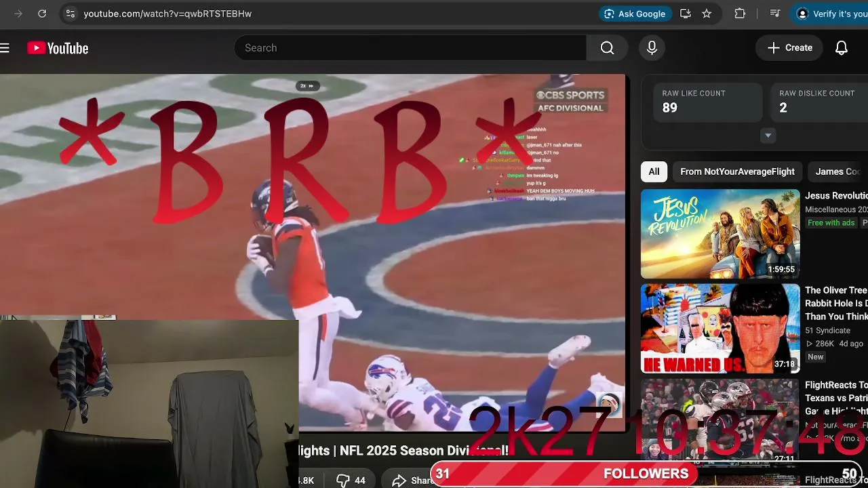Click the Share button below the video

click(414, 481)
